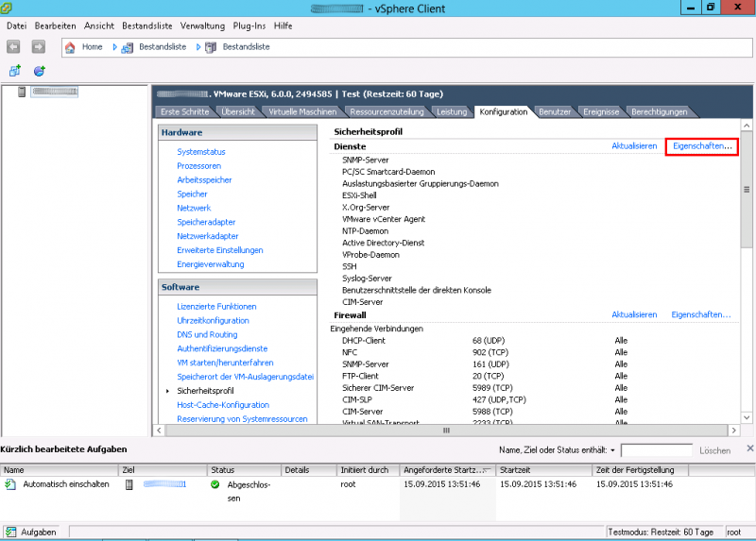Viewport: 756px width, 541px height.
Task: Open the Speicher link
Action: click(x=192, y=194)
